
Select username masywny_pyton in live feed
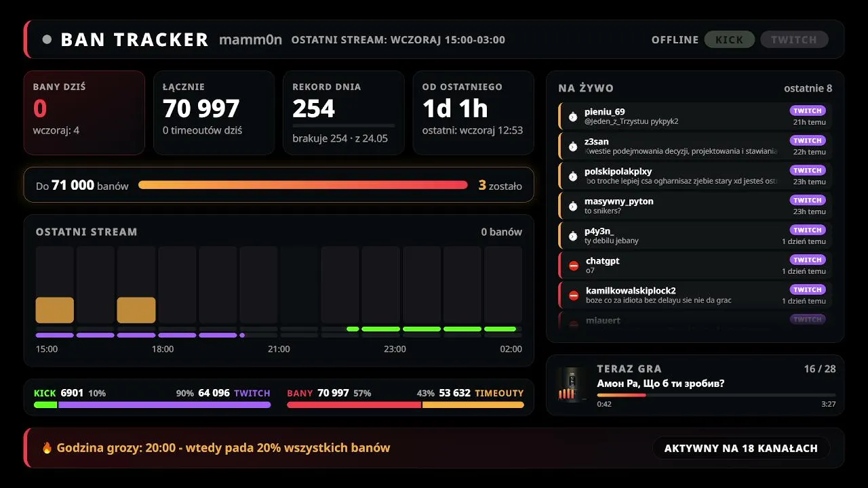coord(619,201)
